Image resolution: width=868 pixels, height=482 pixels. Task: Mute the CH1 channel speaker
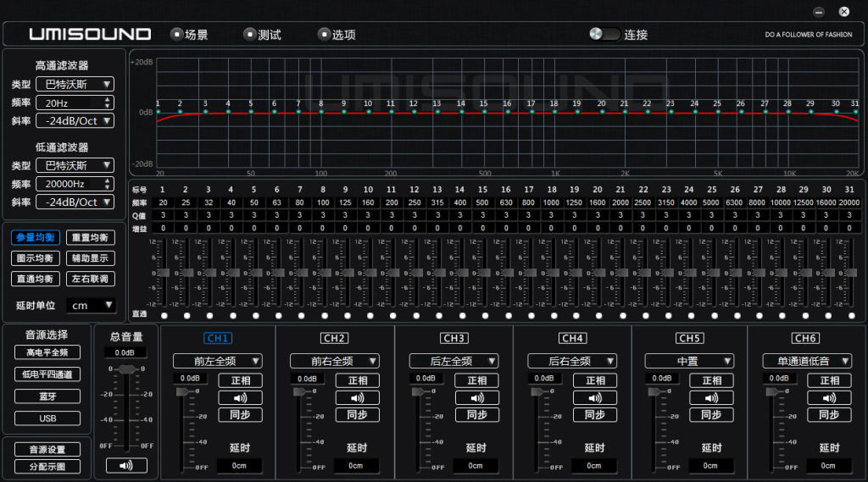[240, 398]
